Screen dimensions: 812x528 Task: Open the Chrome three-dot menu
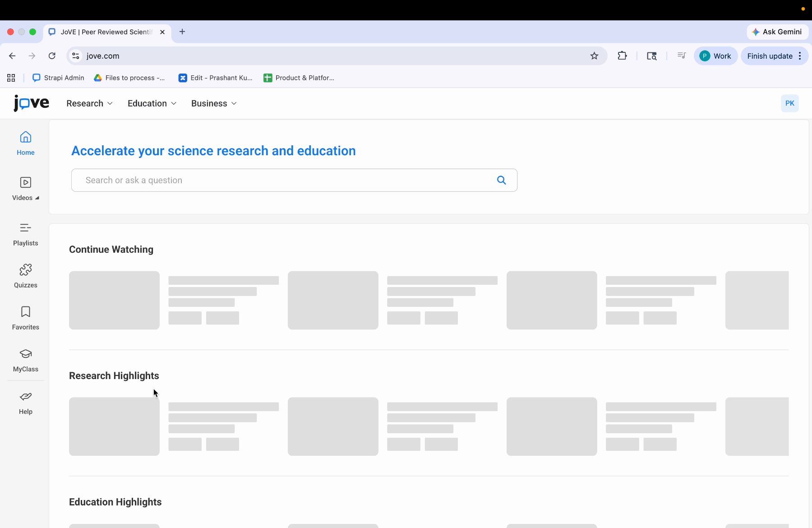pyautogui.click(x=800, y=56)
